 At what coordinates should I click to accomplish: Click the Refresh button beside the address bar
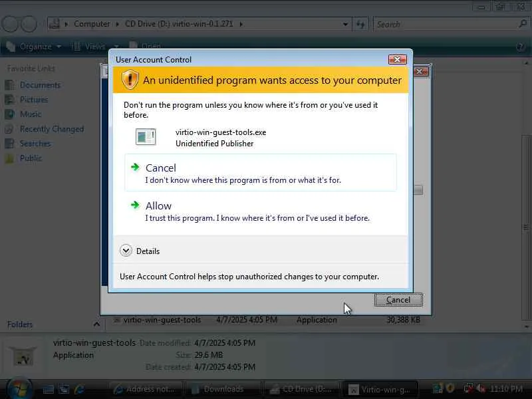tap(360, 24)
